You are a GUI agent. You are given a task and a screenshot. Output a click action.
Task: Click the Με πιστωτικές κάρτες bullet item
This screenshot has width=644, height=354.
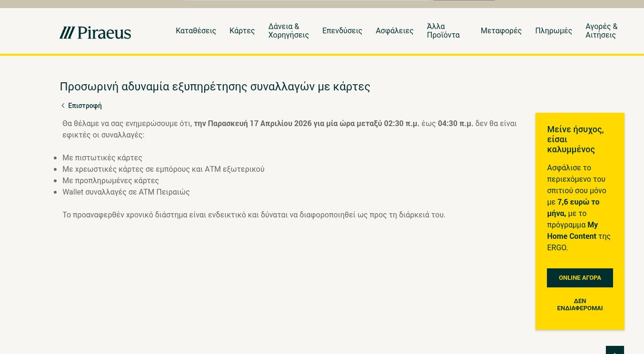(102, 158)
